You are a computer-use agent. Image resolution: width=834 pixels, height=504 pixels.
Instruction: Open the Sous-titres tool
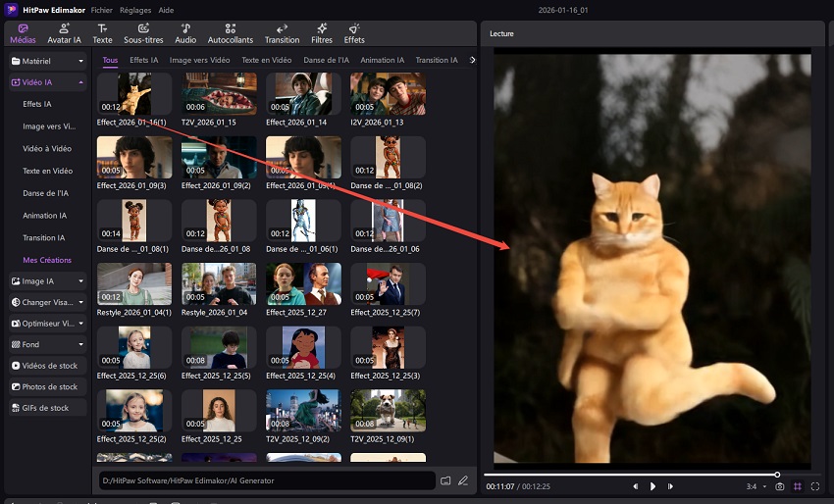point(143,34)
